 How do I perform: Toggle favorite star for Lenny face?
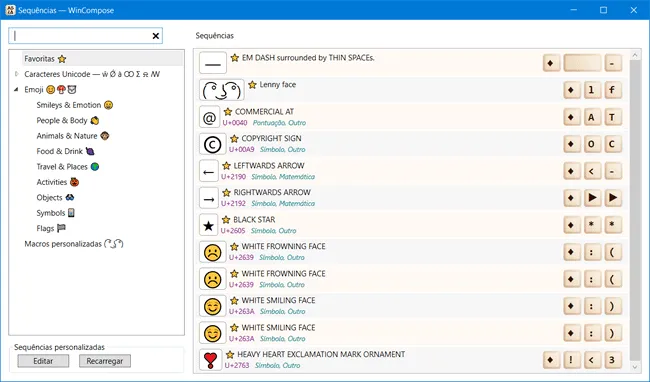tap(252, 85)
